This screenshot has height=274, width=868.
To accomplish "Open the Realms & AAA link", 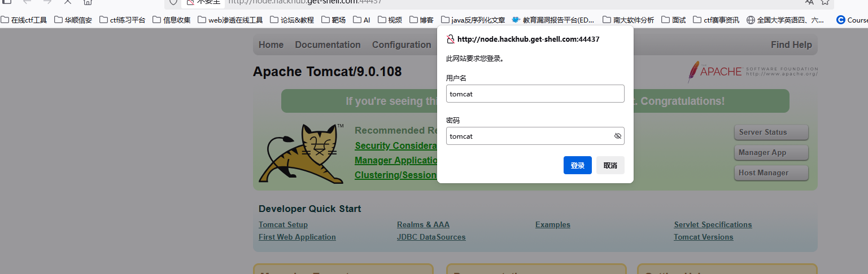I will click(423, 224).
